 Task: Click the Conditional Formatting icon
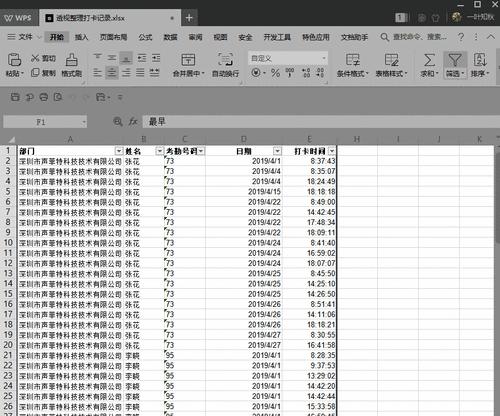click(x=353, y=60)
